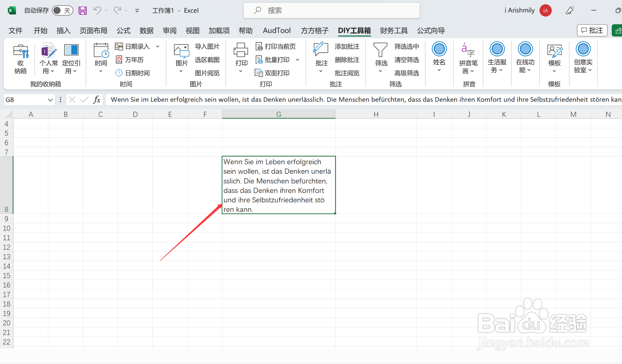
Task: Expand the 日期录入 dropdown arrow
Action: pyautogui.click(x=158, y=46)
